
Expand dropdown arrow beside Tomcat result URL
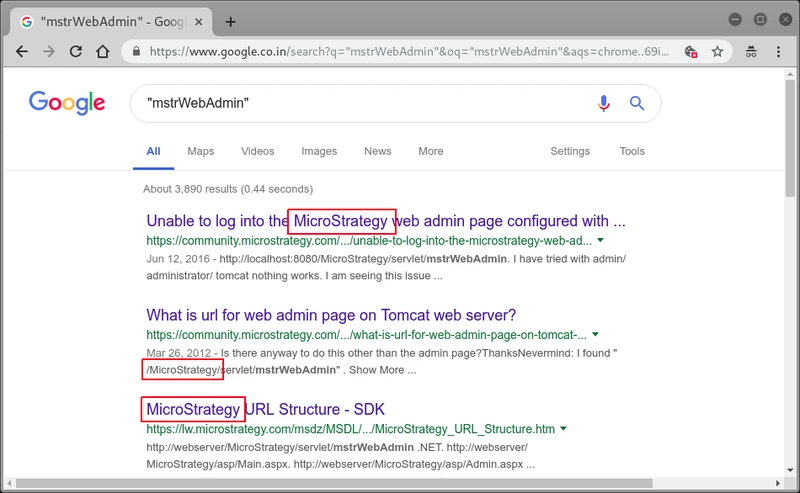[x=595, y=334]
